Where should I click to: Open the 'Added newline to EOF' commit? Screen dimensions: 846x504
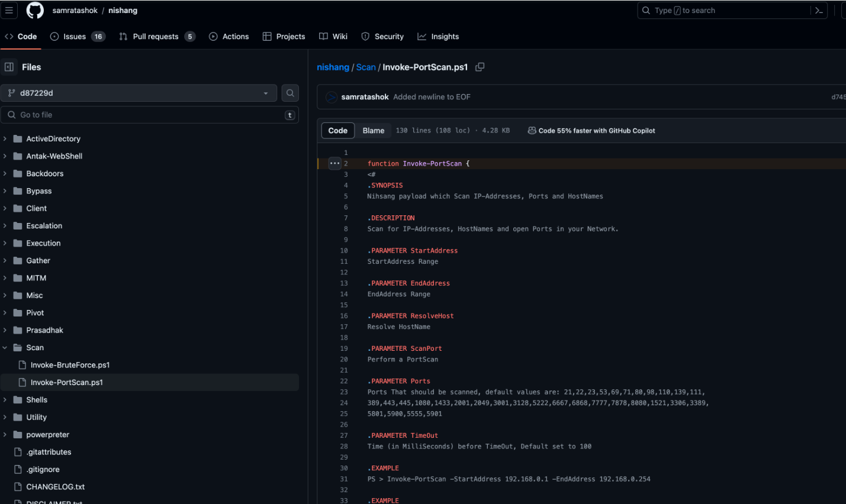(432, 97)
